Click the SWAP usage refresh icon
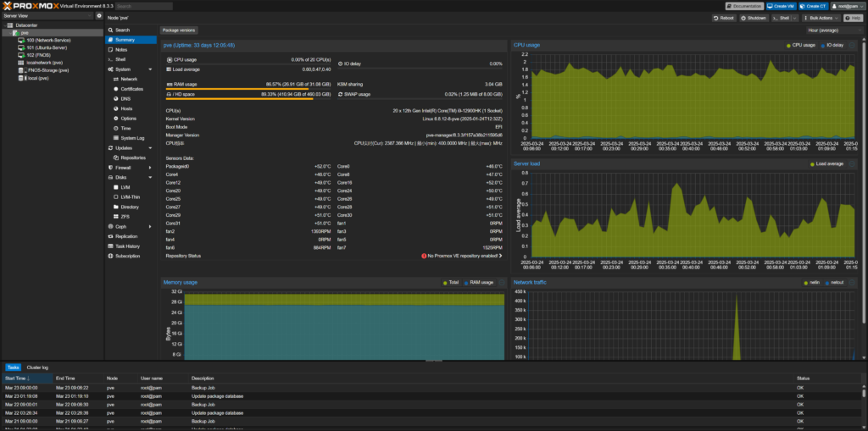 click(341, 95)
